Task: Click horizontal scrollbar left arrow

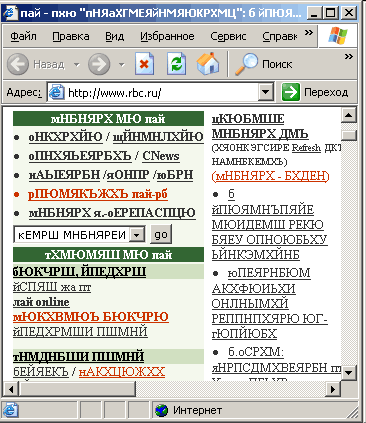Action: (x=11, y=389)
